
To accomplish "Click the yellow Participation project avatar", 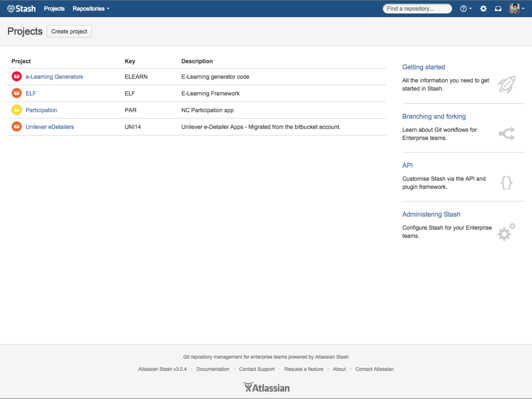I will 17,110.
